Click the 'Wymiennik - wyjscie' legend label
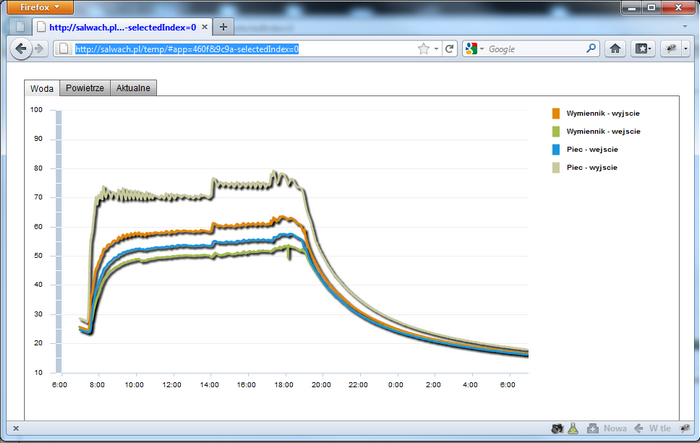The height and width of the screenshot is (443, 700). tap(603, 113)
